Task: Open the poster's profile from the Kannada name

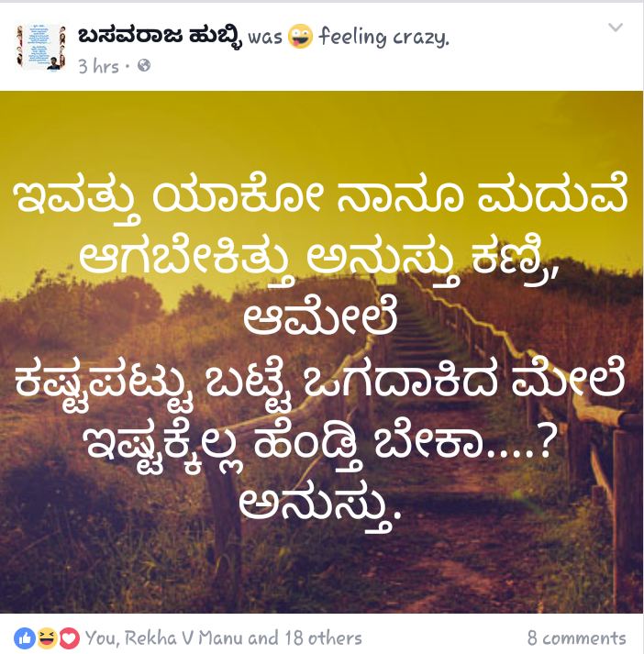Action: tap(160, 37)
